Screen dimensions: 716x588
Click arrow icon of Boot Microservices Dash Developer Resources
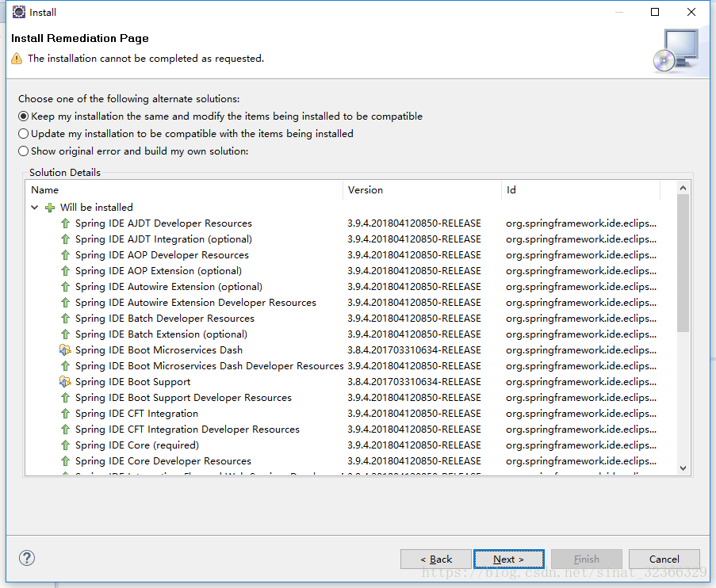[x=65, y=365]
